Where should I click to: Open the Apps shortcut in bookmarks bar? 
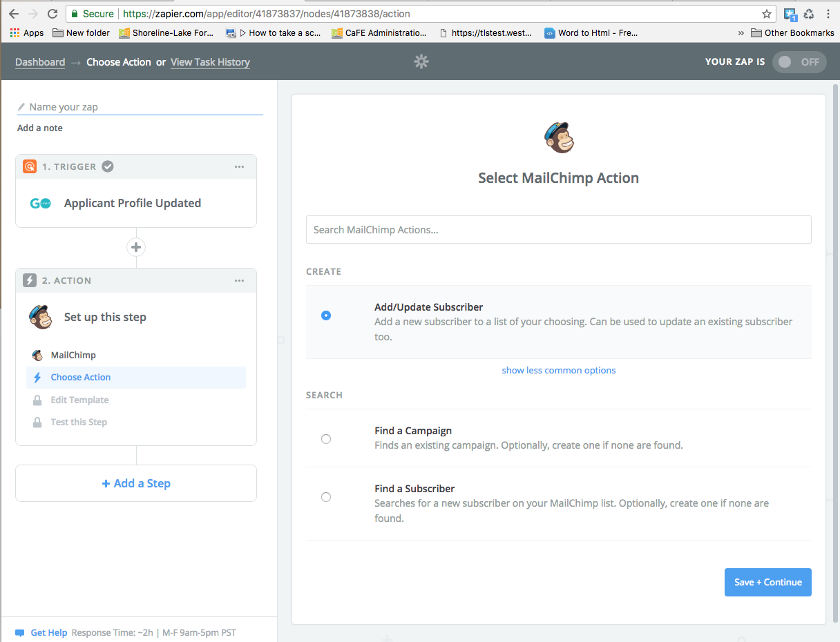(27, 32)
